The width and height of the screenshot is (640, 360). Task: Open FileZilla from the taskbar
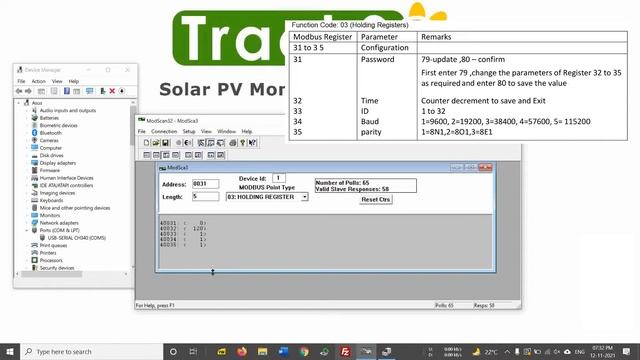345,351
